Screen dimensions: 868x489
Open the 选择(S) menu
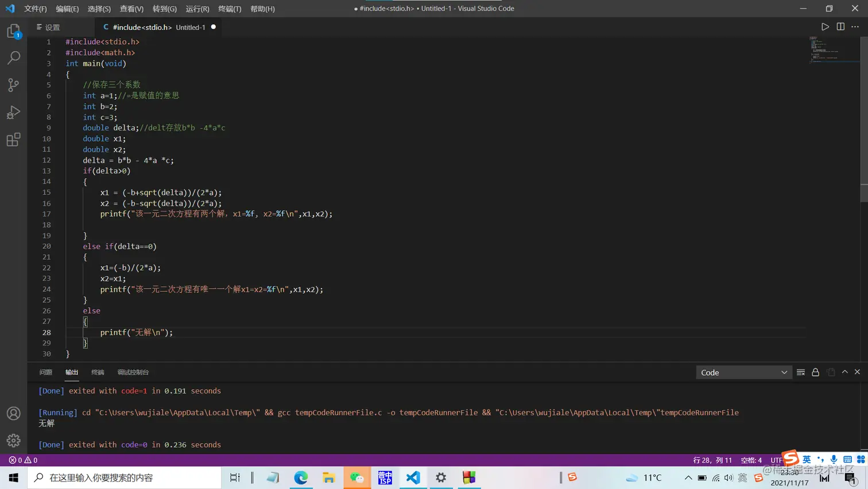coord(99,9)
